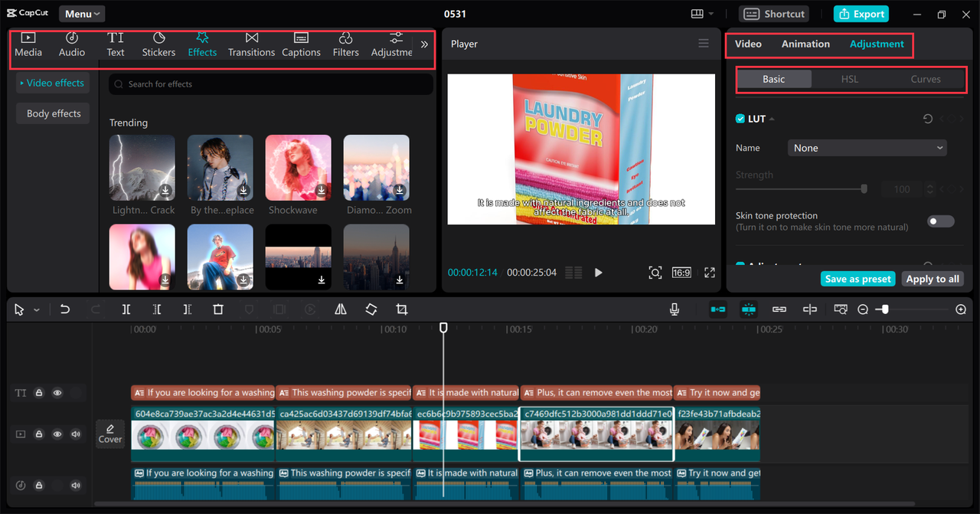Open Body effects category

[54, 113]
